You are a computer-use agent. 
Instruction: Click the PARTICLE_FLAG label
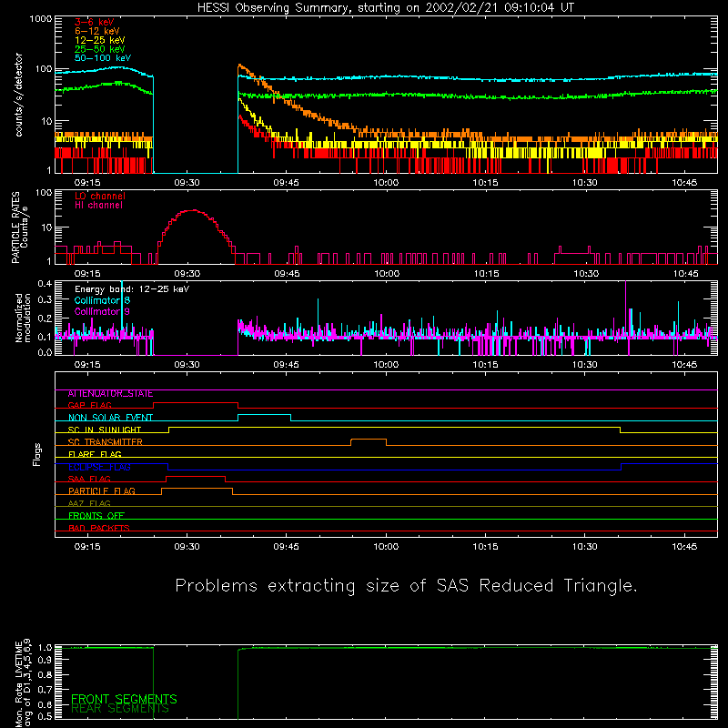pos(102,491)
